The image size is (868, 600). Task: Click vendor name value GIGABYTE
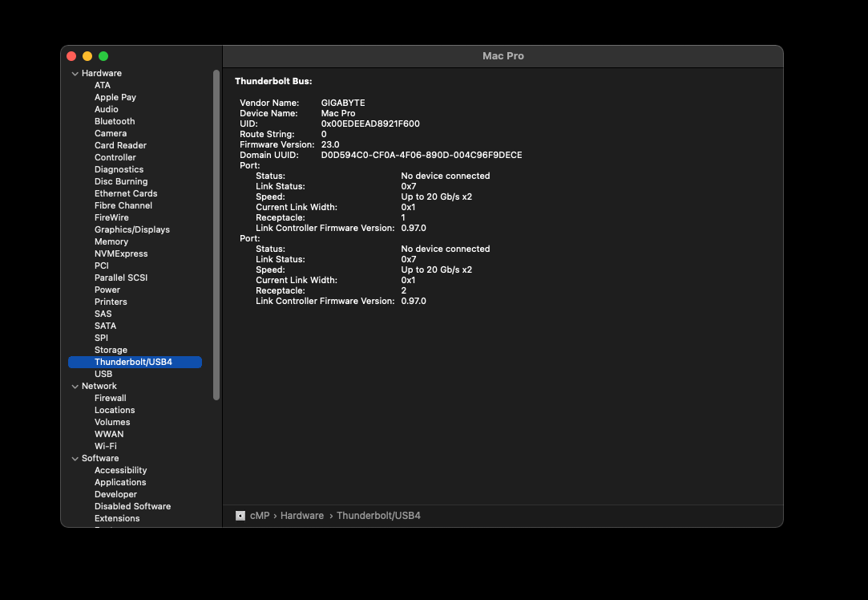pos(343,103)
